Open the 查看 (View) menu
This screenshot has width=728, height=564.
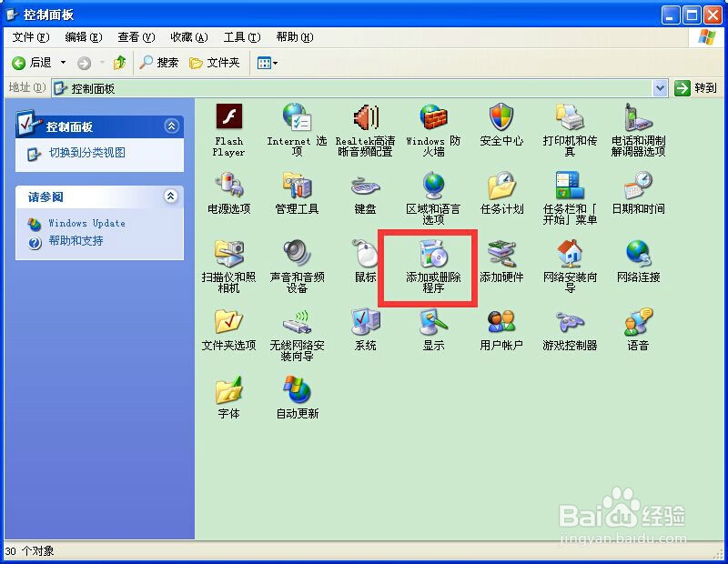pyautogui.click(x=134, y=37)
